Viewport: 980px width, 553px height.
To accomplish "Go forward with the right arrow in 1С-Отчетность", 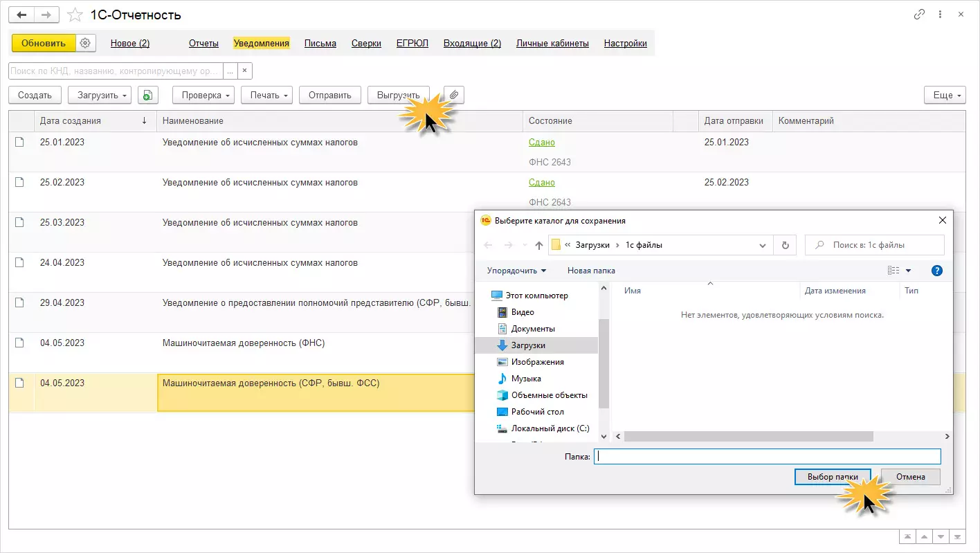I will (46, 15).
